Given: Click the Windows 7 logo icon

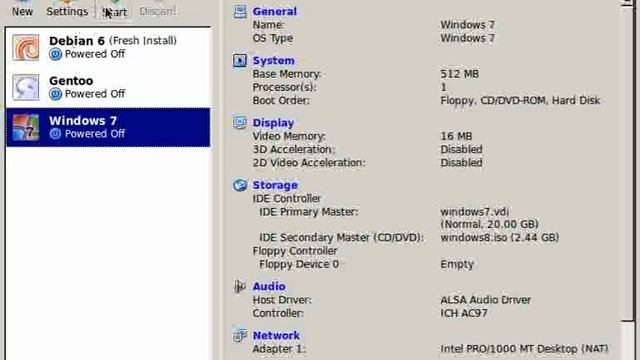Looking at the screenshot, I should pos(25,127).
